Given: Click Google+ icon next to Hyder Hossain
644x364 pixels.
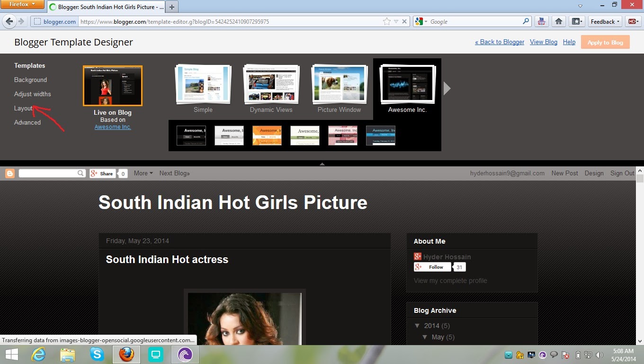Looking at the screenshot, I should click(x=418, y=256).
